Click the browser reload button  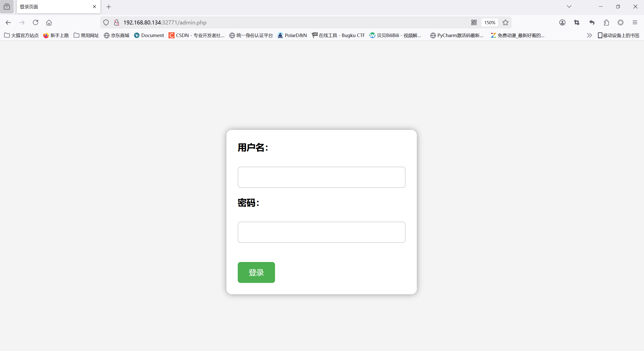pyautogui.click(x=36, y=22)
